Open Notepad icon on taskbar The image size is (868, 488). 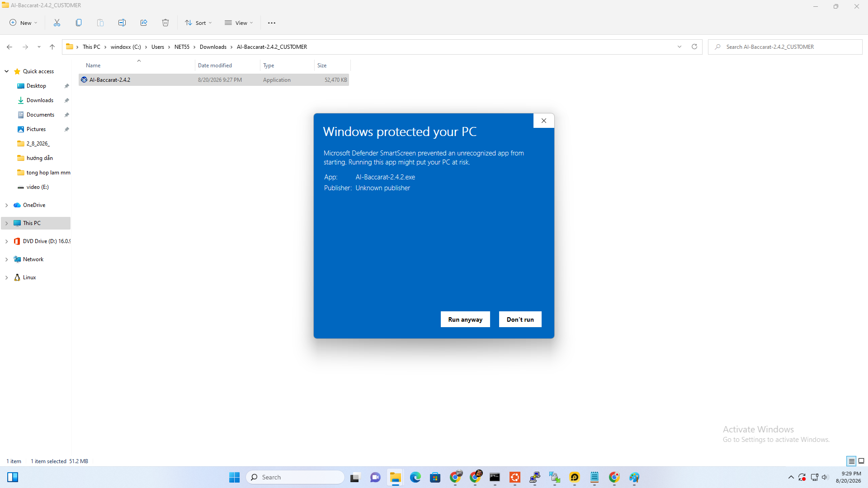[x=594, y=477]
